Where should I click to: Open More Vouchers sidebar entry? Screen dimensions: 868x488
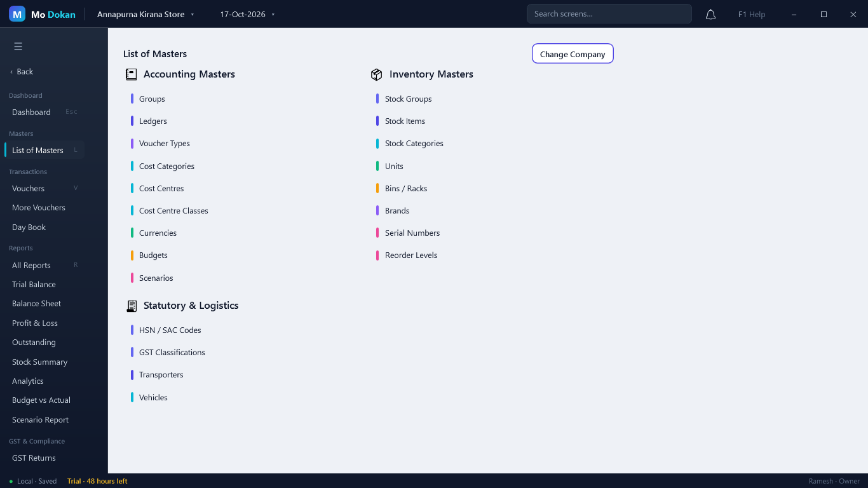(44, 208)
